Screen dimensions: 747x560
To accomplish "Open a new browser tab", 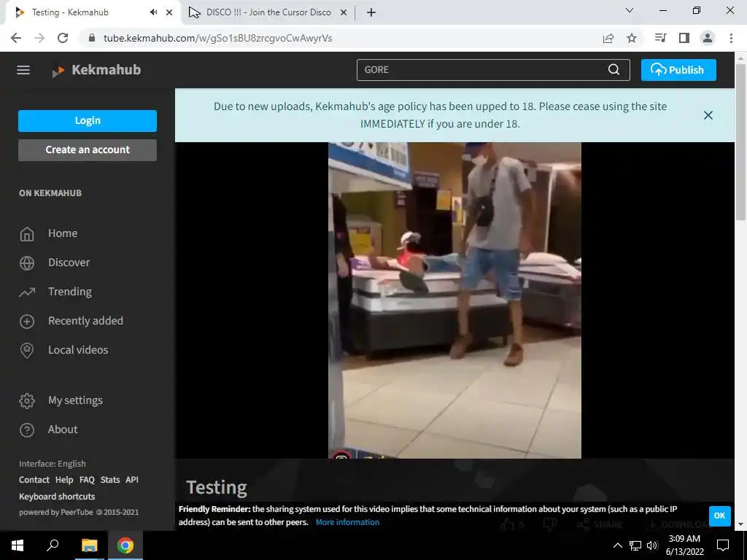I will tap(371, 12).
